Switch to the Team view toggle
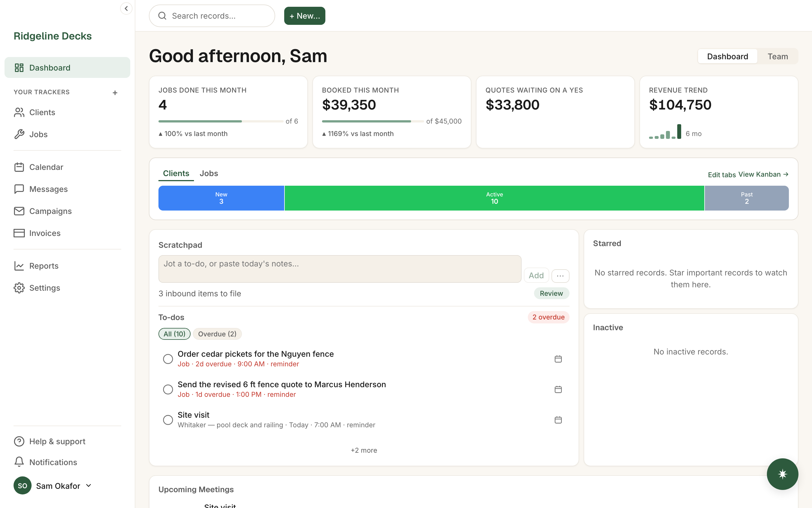The height and width of the screenshot is (508, 812). pyautogui.click(x=778, y=56)
